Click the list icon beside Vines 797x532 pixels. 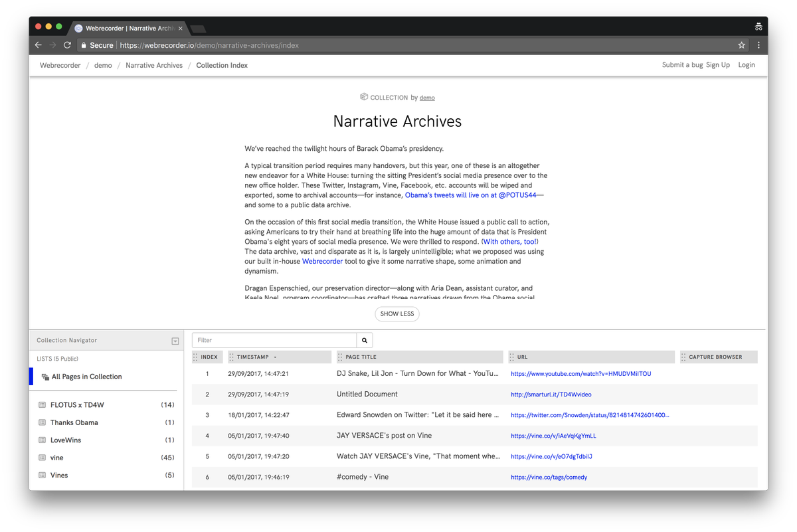pos(42,475)
